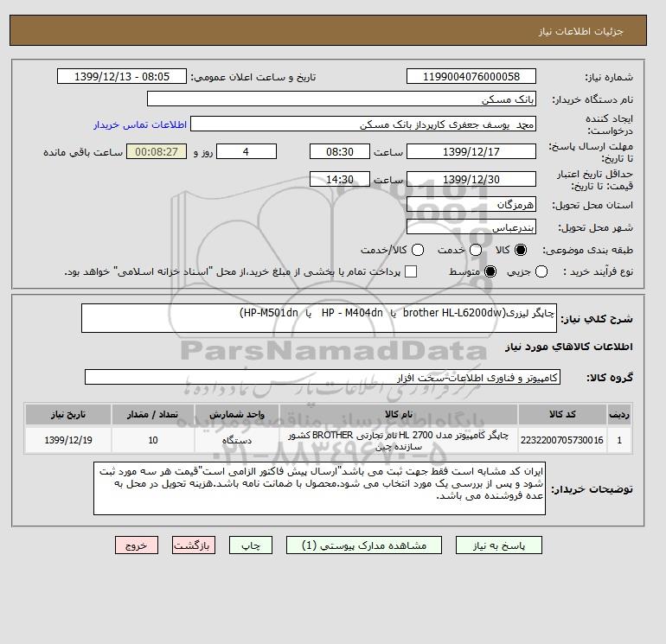
Task: Click the شرح کلی نیاز label
Action: pyautogui.click(x=597, y=319)
